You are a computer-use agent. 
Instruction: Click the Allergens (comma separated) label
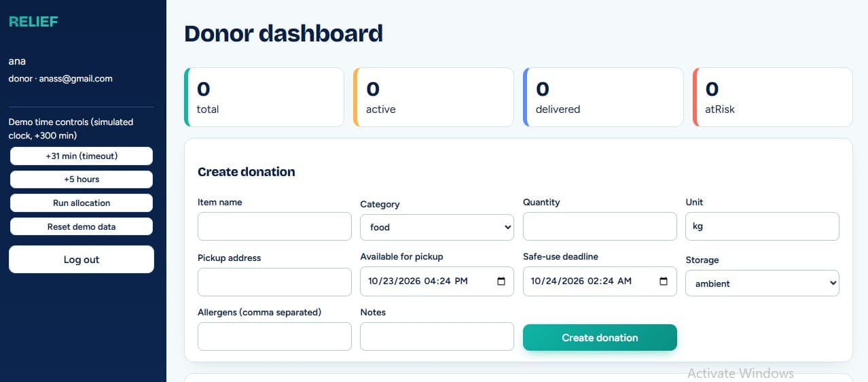[x=259, y=312]
